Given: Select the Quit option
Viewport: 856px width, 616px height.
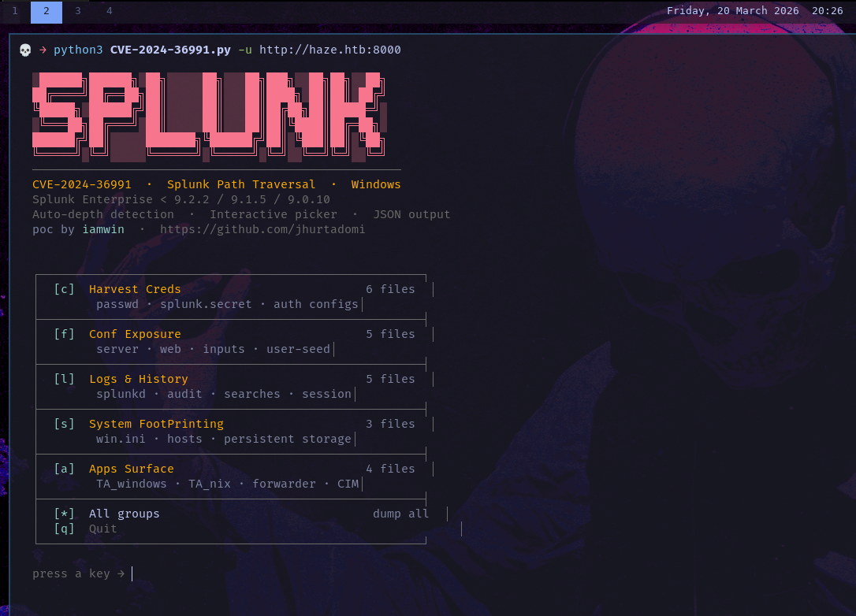Looking at the screenshot, I should pos(103,529).
